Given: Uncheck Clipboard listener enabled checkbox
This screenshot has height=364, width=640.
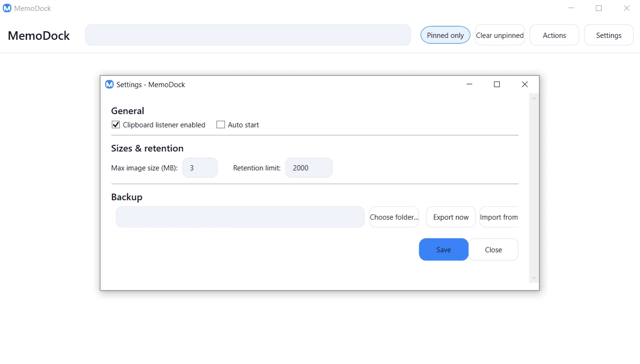Looking at the screenshot, I should pos(116,125).
